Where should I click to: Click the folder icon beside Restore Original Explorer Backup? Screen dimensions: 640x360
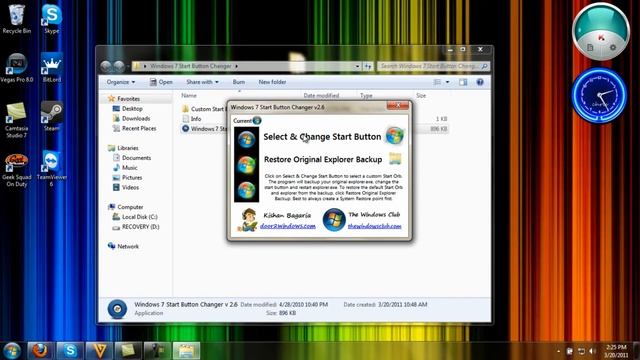pyautogui.click(x=395, y=158)
